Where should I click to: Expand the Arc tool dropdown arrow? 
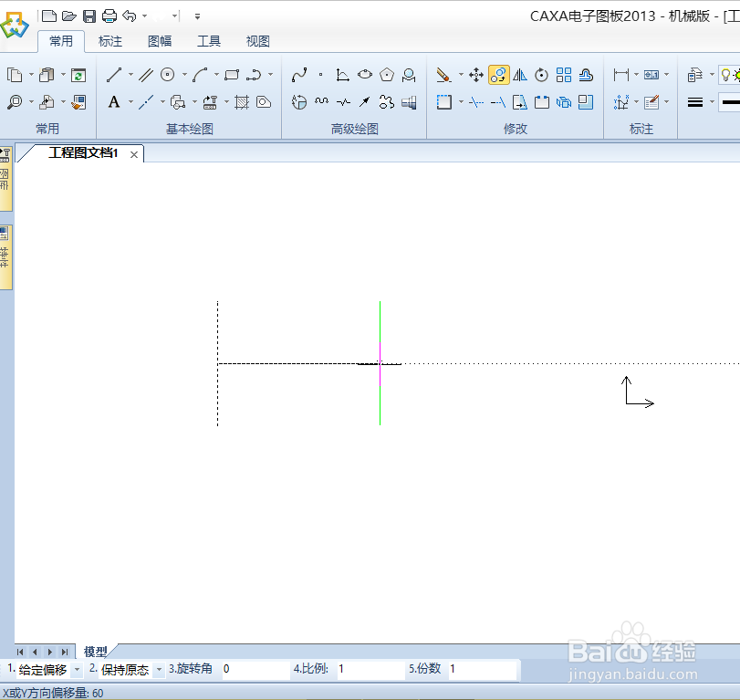click(x=216, y=75)
